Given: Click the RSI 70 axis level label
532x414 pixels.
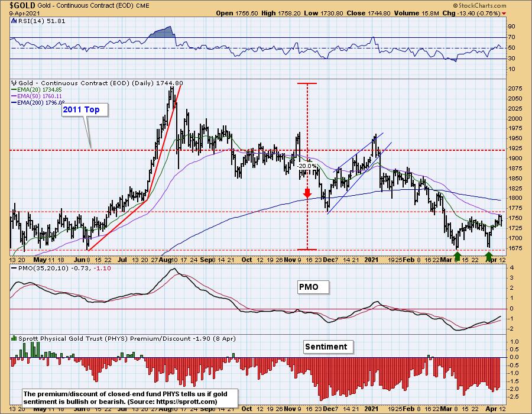Looking at the screenshot, I should point(511,37).
